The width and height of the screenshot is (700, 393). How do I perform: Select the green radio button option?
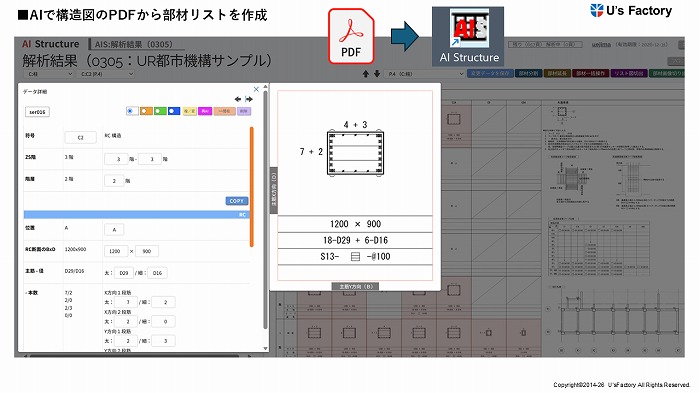click(160, 111)
